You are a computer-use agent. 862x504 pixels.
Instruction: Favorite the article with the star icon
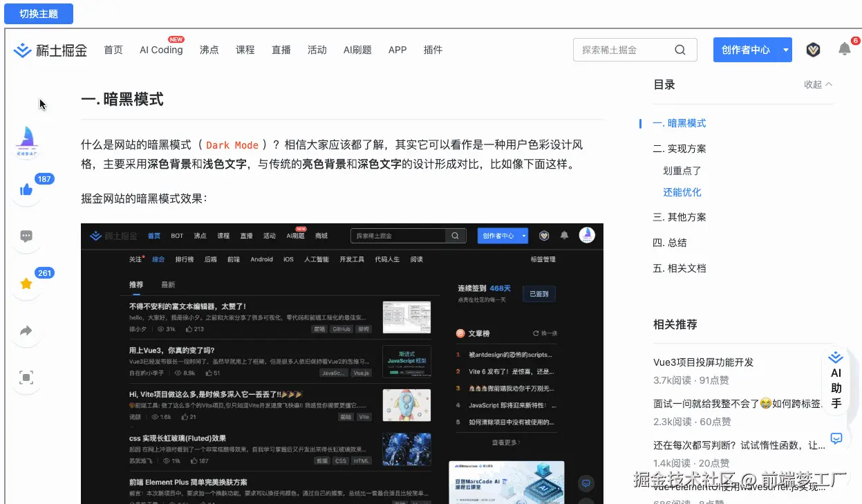(26, 283)
